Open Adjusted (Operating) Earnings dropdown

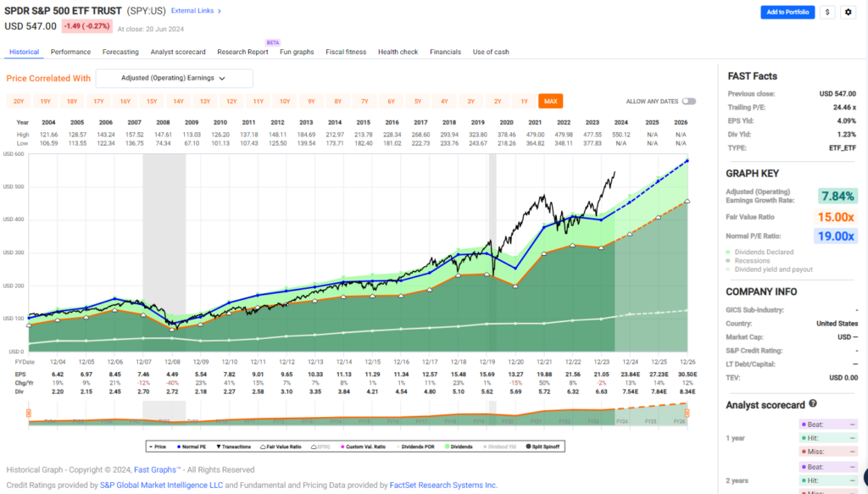click(175, 78)
